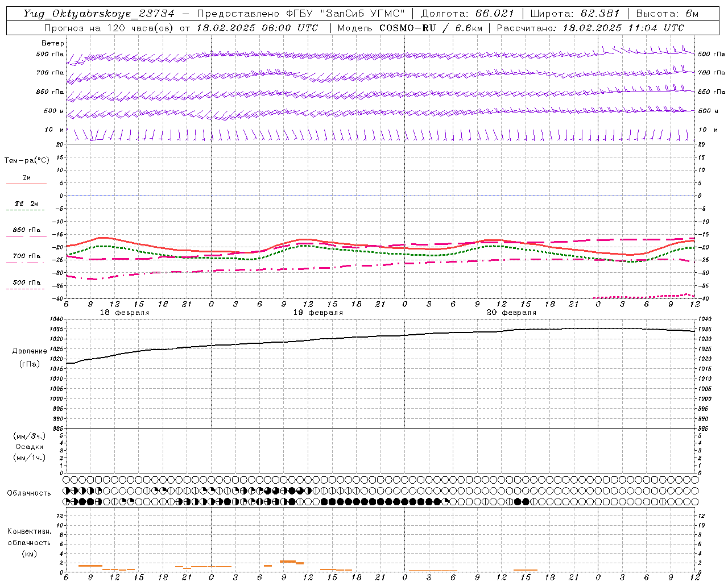728x582 pixels.
Task: Click the Прогноз на 120 часа(ов) text
Action: pos(109,28)
